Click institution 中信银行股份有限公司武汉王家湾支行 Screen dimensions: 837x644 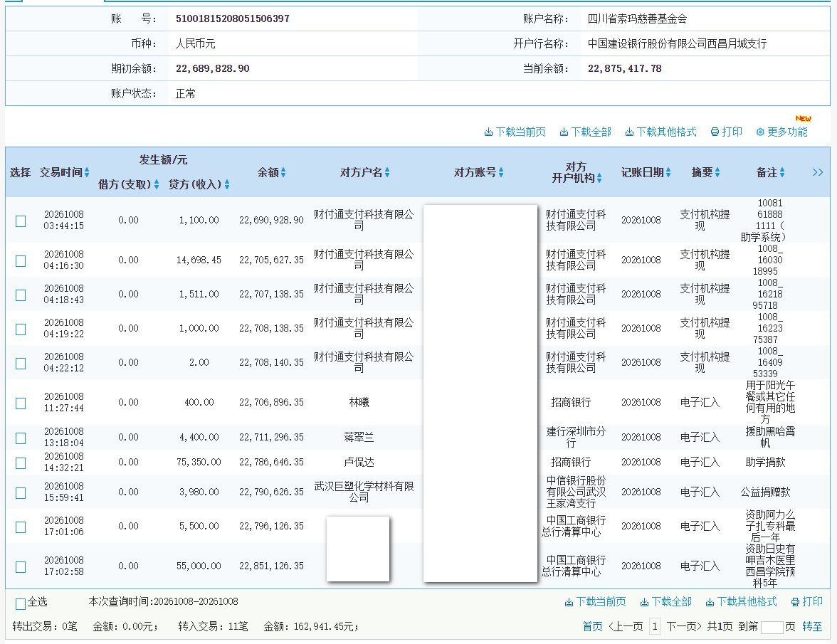(x=576, y=492)
